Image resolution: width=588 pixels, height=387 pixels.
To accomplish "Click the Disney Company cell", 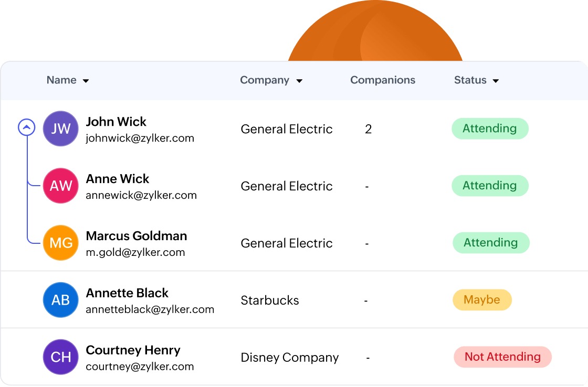I will pyautogui.click(x=289, y=358).
